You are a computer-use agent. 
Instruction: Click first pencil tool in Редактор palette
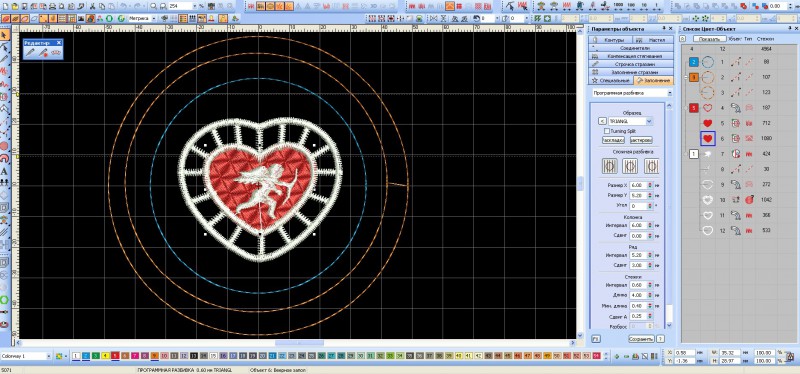pyautogui.click(x=32, y=53)
